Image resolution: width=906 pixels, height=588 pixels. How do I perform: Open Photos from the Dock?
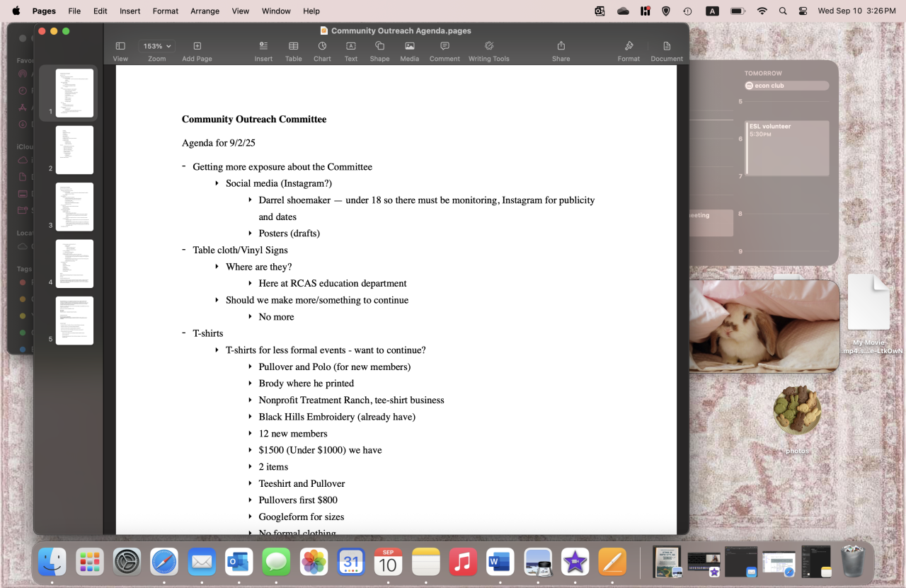point(314,563)
